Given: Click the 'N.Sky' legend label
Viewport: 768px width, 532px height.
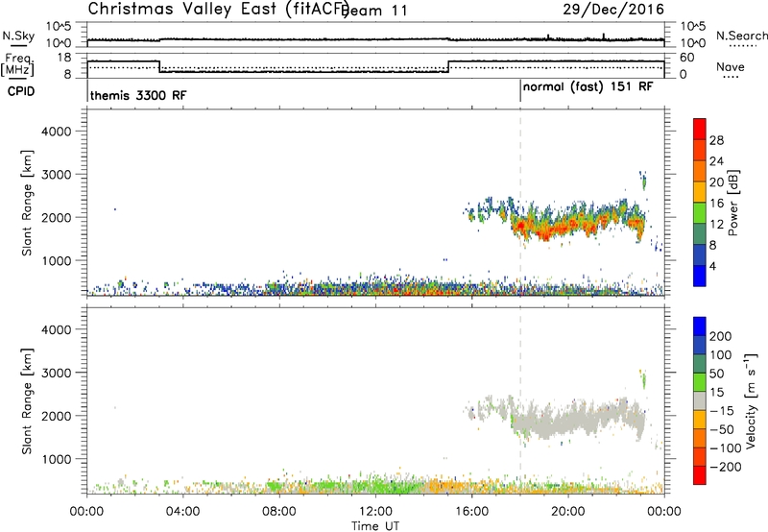Looking at the screenshot, I should pyautogui.click(x=18, y=36).
